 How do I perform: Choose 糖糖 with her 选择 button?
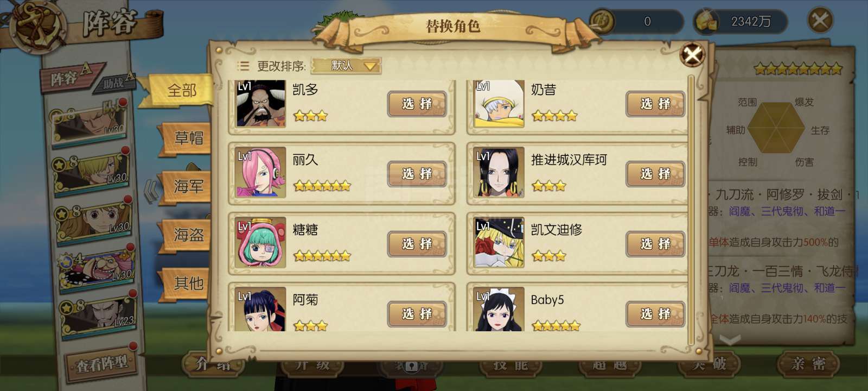417,244
